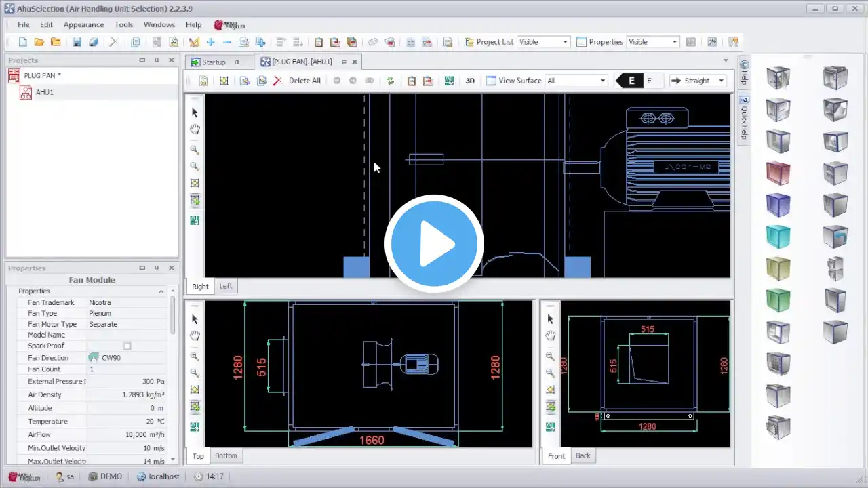Click the localhost entry in status bar
The width and height of the screenshot is (868, 488).
point(158,476)
